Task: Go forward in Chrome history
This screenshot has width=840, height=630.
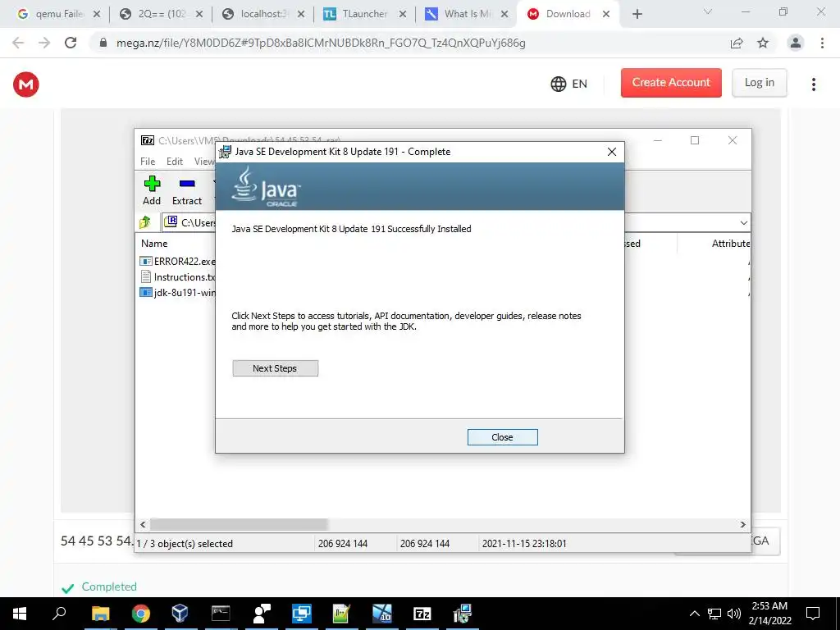Action: click(x=44, y=43)
